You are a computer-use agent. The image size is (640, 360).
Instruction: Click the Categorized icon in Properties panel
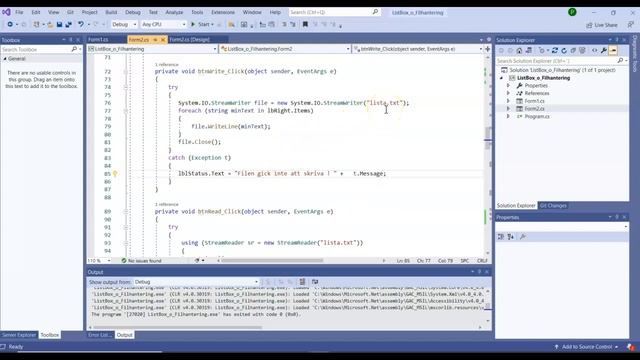click(x=501, y=237)
